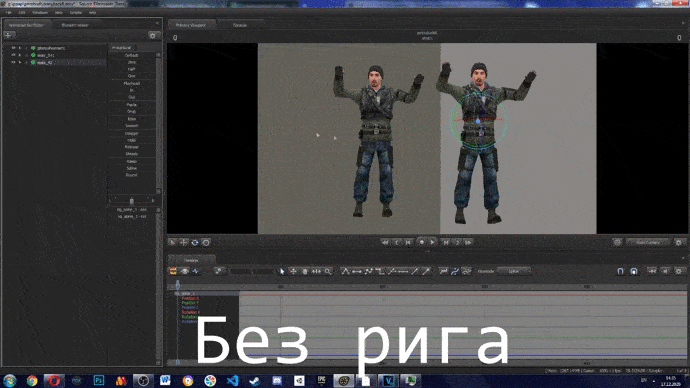This screenshot has width=690, height=388.
Task: Select the timeline zoom magnifier tool
Action: click(x=328, y=271)
